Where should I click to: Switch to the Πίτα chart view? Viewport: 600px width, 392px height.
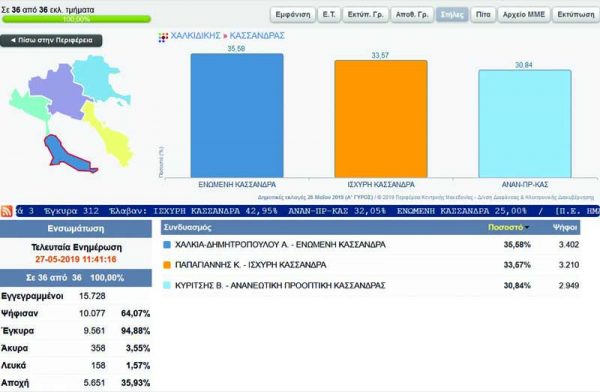click(483, 15)
